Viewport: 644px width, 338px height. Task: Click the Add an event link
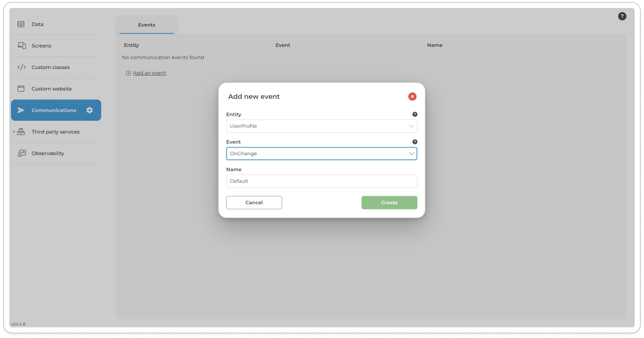(149, 73)
